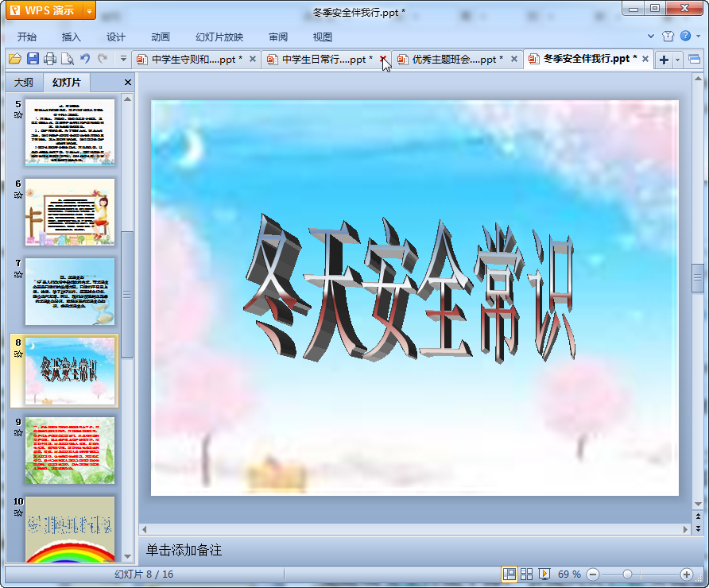Click animation star icon beside slide 6
Image resolution: width=709 pixels, height=588 pixels.
tap(18, 195)
